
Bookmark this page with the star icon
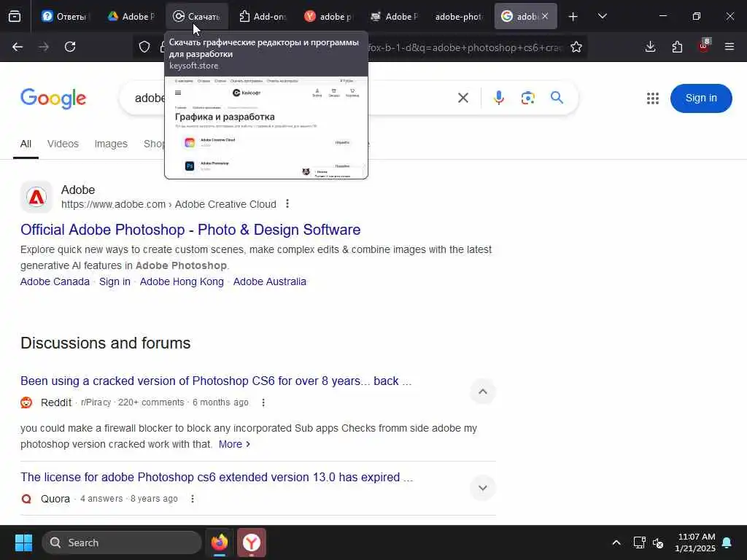[576, 47]
